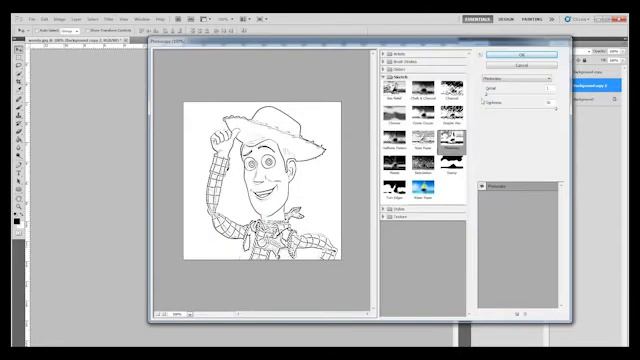Choose the Water Paper filter thumbnail

pyautogui.click(x=423, y=190)
